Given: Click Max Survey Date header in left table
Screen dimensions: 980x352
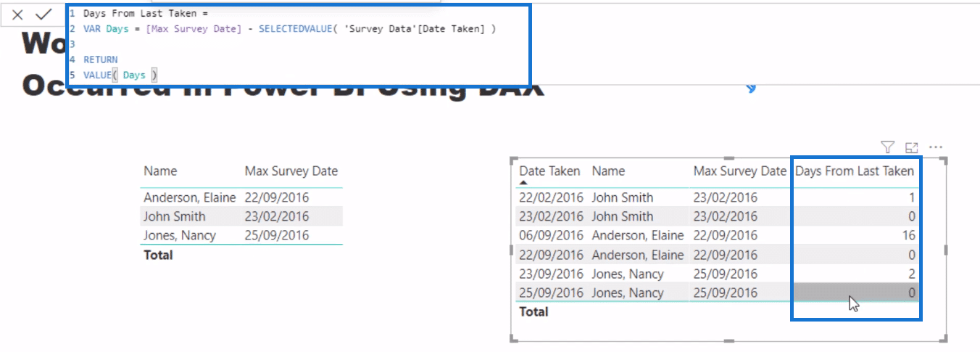Looking at the screenshot, I should click(291, 171).
